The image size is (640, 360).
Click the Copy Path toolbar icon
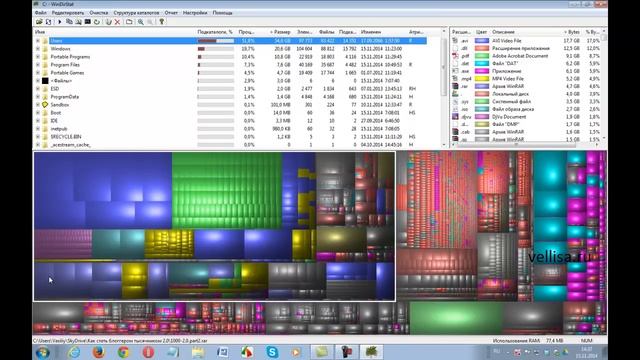[69, 22]
